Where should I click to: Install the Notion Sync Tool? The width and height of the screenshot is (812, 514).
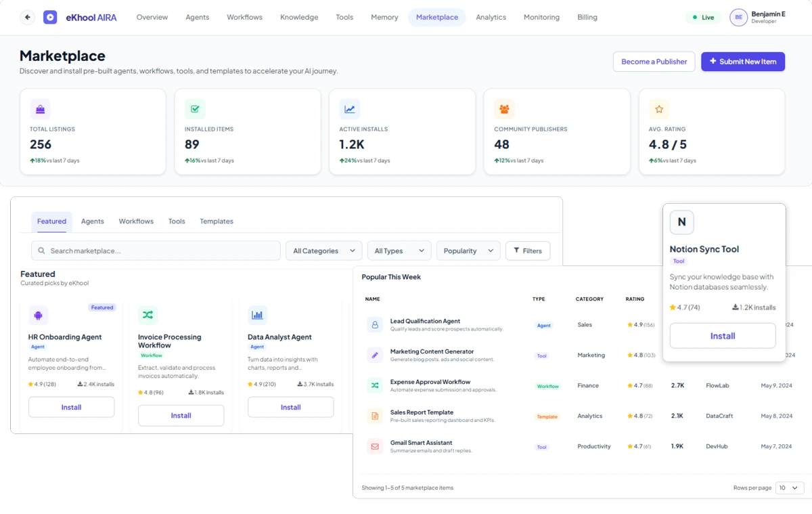pyautogui.click(x=723, y=336)
